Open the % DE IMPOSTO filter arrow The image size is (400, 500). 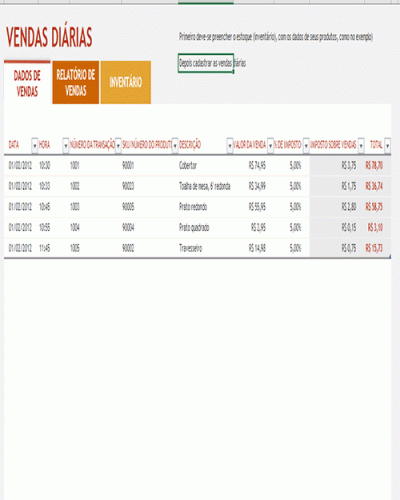pos(306,145)
